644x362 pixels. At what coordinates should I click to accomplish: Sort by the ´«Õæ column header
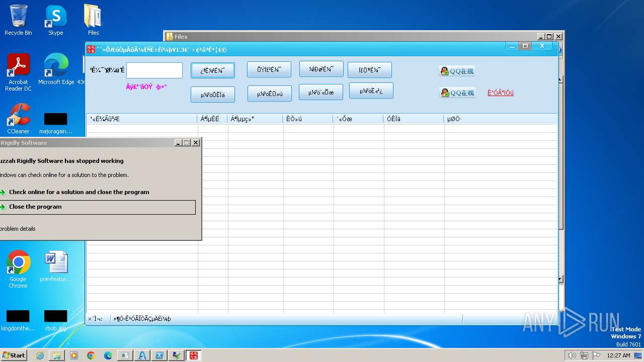pyautogui.click(x=359, y=119)
